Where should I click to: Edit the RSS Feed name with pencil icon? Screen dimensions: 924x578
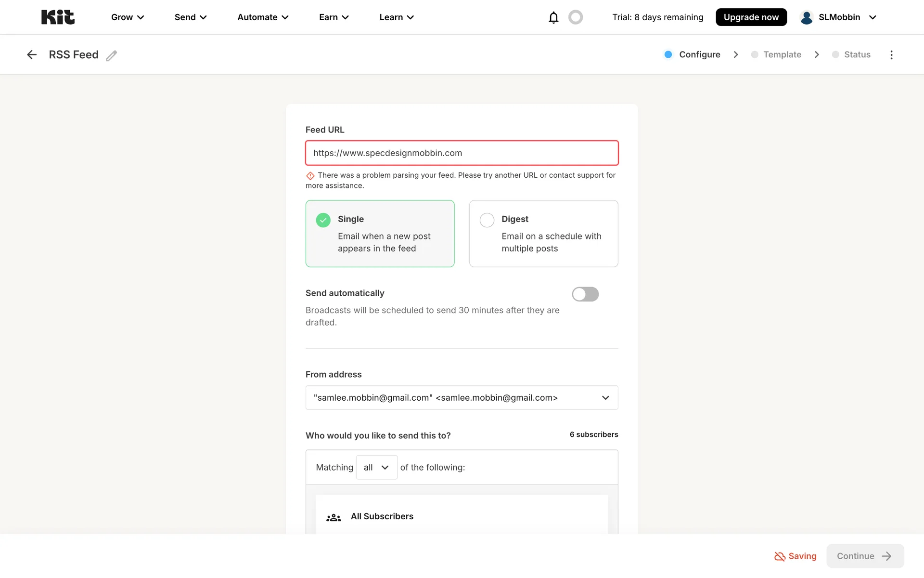pyautogui.click(x=112, y=55)
